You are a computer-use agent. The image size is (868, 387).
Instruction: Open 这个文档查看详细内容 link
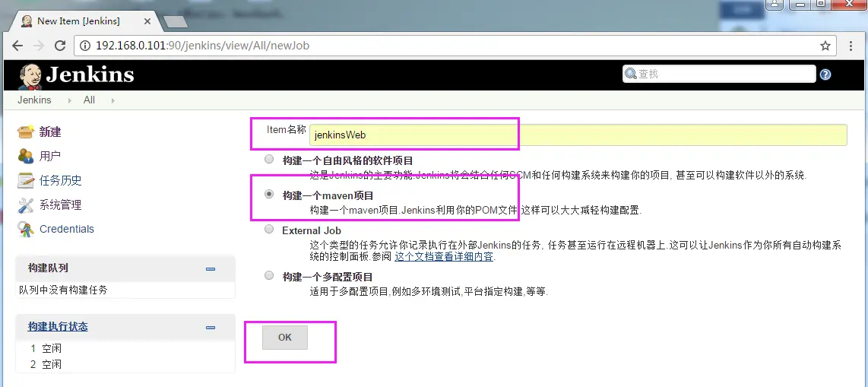[444, 257]
